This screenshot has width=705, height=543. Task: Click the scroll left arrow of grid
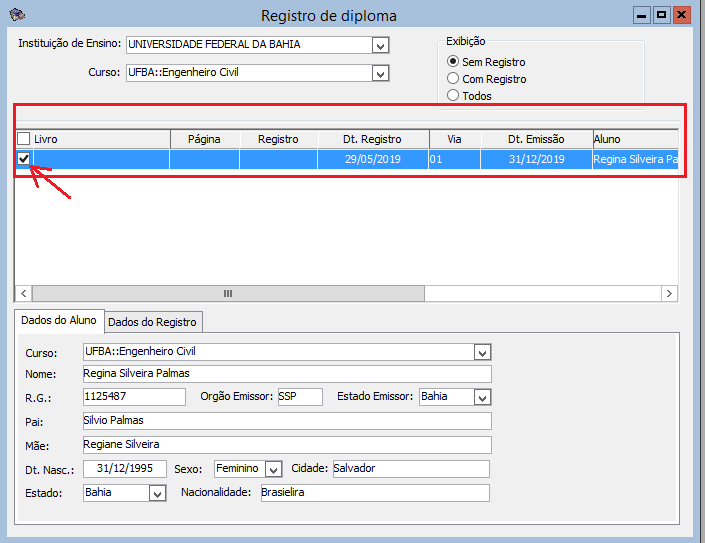click(x=23, y=293)
